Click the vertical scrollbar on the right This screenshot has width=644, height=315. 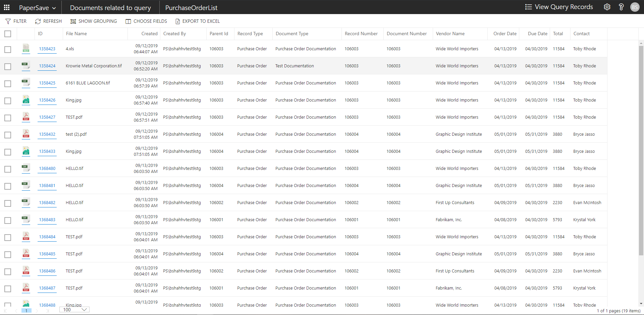tap(641, 151)
